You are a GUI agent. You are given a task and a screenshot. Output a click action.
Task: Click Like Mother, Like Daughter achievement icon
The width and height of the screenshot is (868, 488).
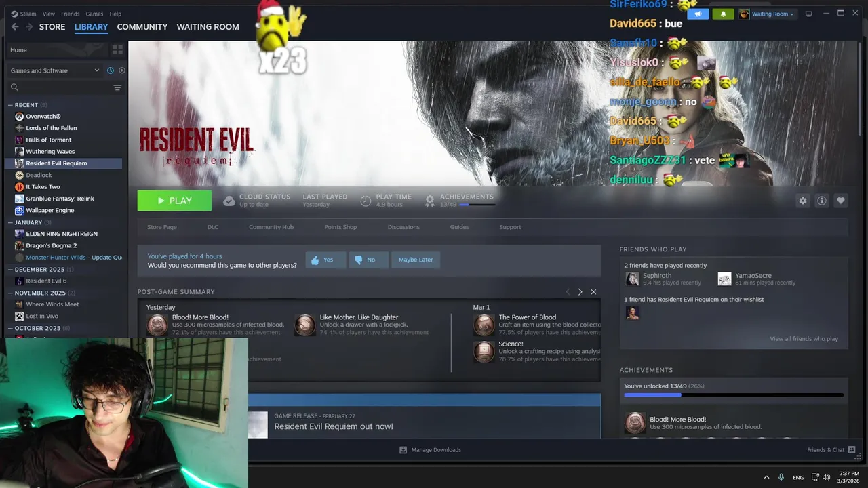(x=305, y=325)
